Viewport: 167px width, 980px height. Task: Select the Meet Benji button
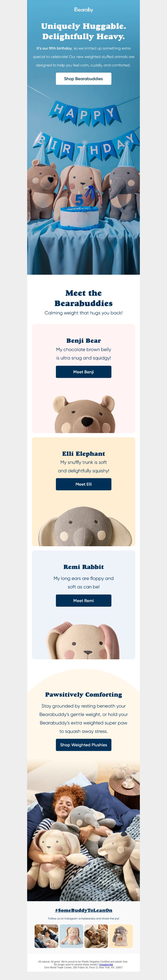[83, 372]
